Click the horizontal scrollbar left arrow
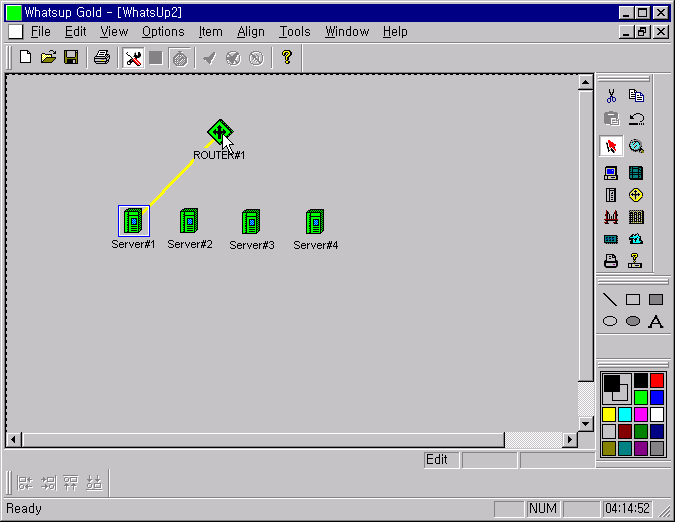 click(x=13, y=440)
